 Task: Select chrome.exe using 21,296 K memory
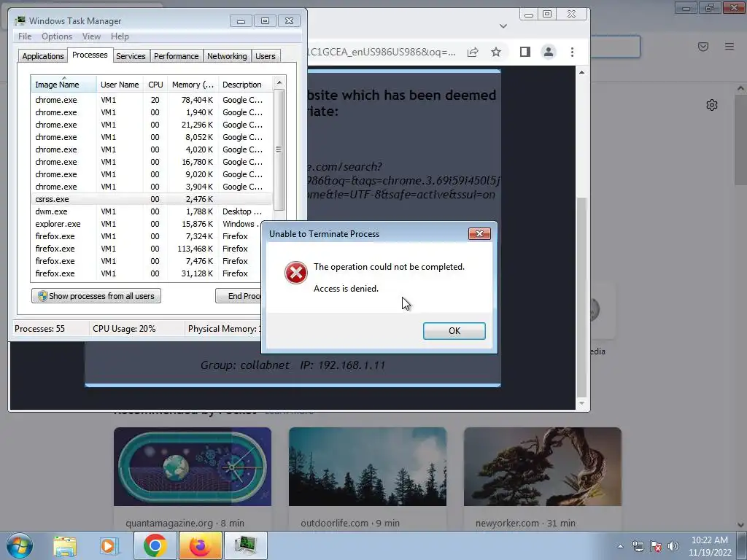click(x=152, y=125)
